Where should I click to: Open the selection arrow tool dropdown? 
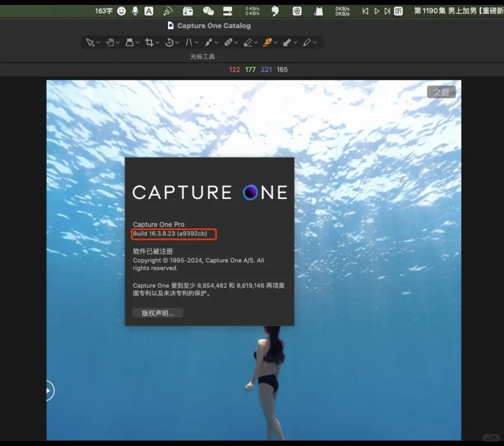click(x=98, y=42)
